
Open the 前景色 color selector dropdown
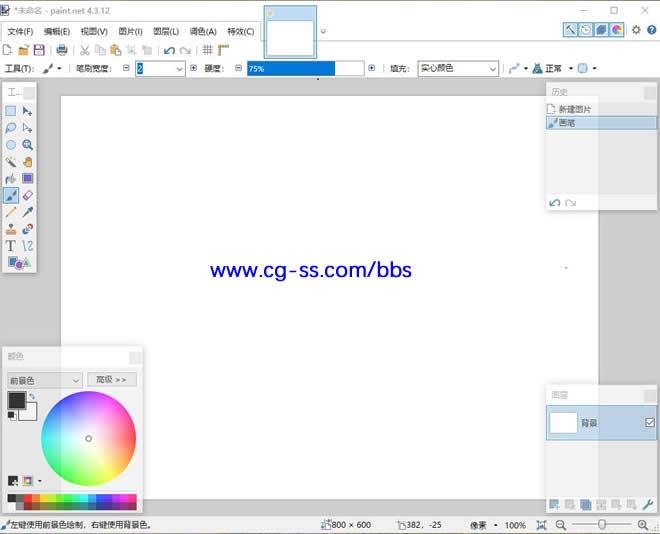(45, 380)
